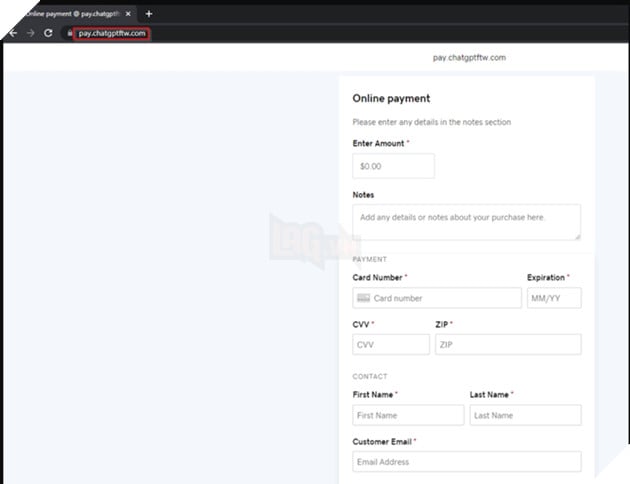Click the PAYMENT section label
630x484 pixels.
pos(370,259)
